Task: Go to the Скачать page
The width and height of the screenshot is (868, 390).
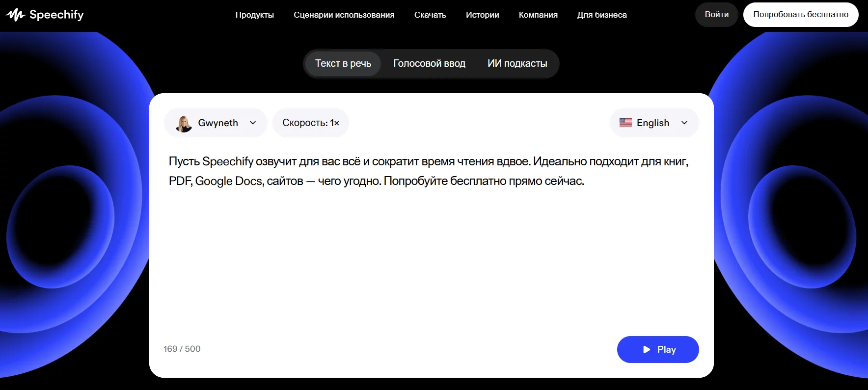Action: pyautogui.click(x=430, y=15)
